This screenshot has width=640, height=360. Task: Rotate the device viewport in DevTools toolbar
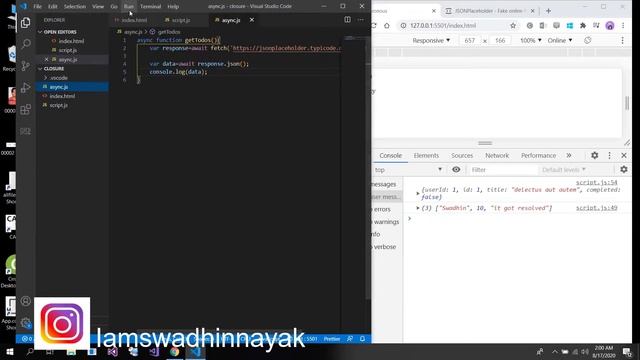[x=587, y=40]
